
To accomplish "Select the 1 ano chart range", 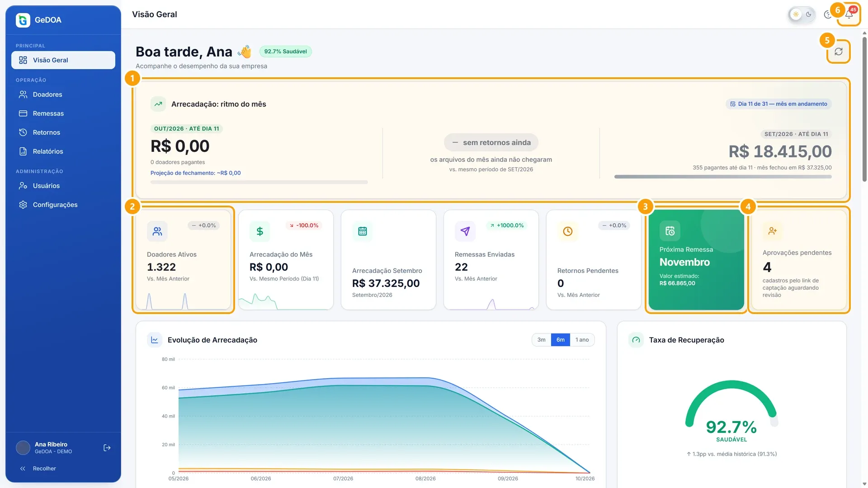I will [x=582, y=340].
